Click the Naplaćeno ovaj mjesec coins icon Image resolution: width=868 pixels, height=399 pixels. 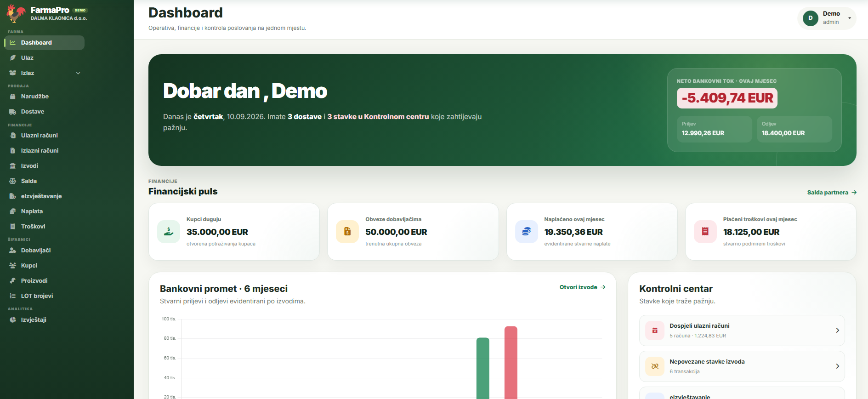click(527, 232)
